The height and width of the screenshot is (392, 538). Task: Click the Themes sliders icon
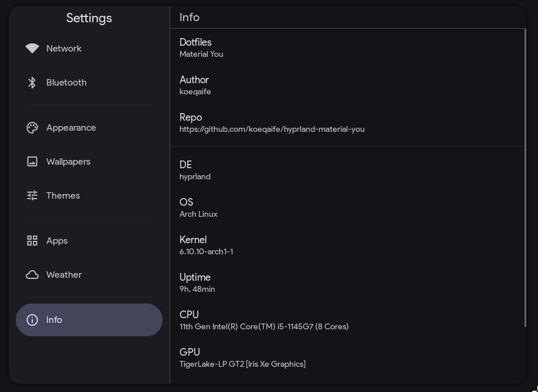32,196
